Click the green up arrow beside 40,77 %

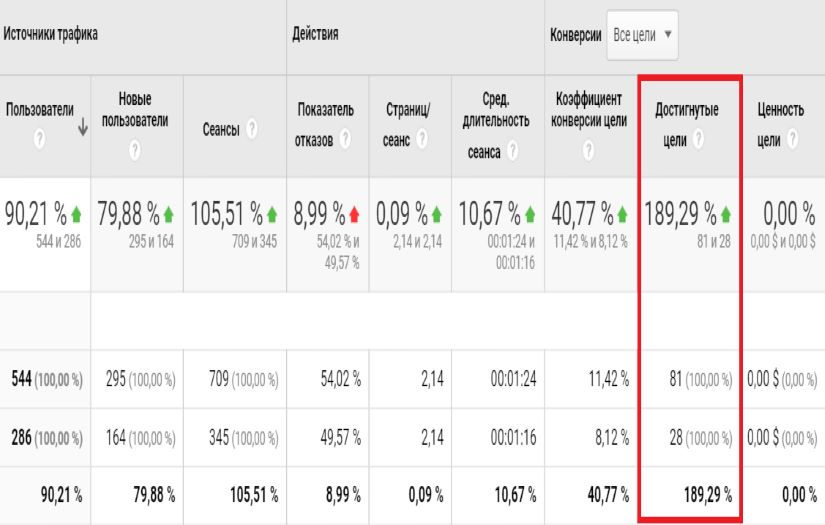click(622, 214)
